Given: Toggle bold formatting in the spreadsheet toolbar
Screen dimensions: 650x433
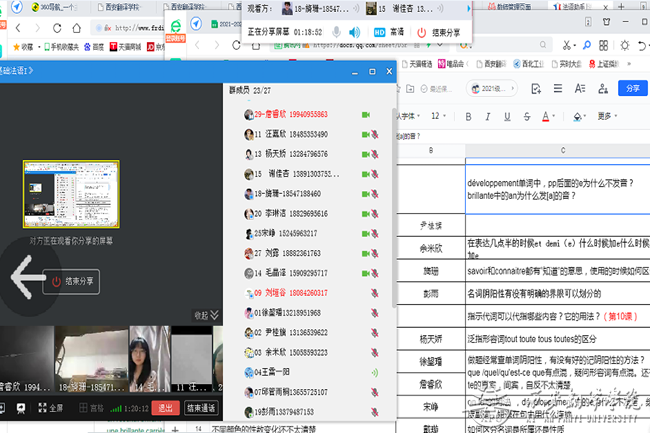Looking at the screenshot, I should coord(467,115).
